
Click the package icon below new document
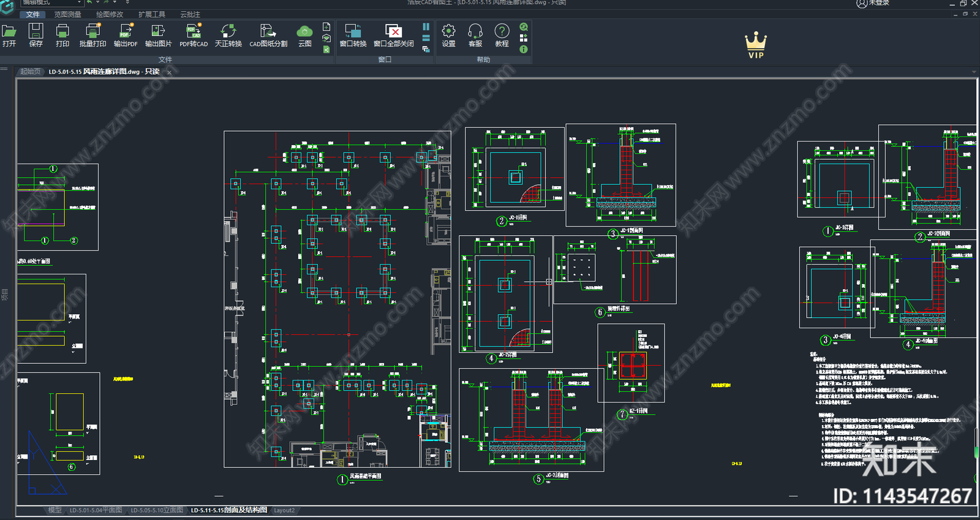(x=326, y=38)
